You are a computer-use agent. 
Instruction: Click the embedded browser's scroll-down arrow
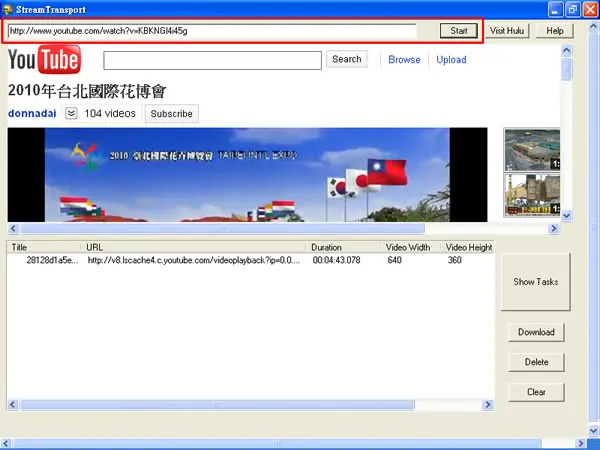tap(566, 216)
